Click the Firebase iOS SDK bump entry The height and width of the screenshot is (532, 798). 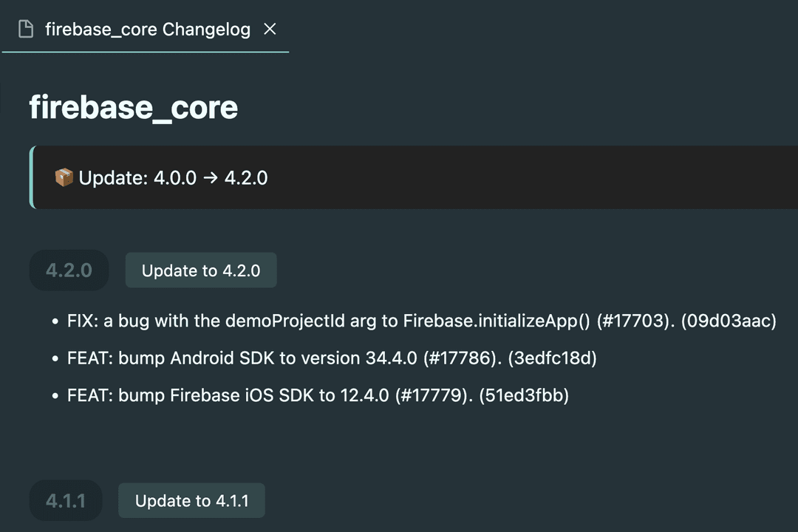tap(228, 395)
